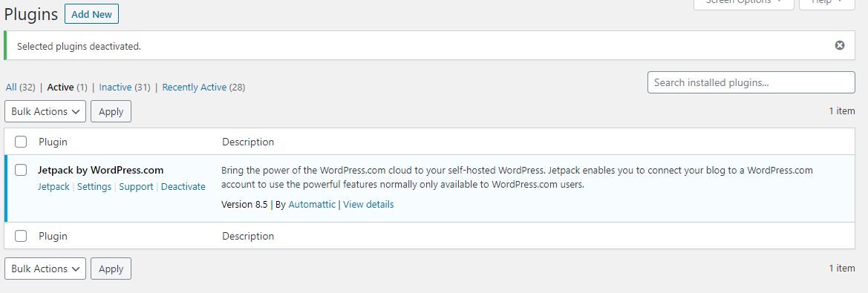Screen dimensions: 868x293
Task: Open Jetpack Support link
Action: pyautogui.click(x=136, y=187)
